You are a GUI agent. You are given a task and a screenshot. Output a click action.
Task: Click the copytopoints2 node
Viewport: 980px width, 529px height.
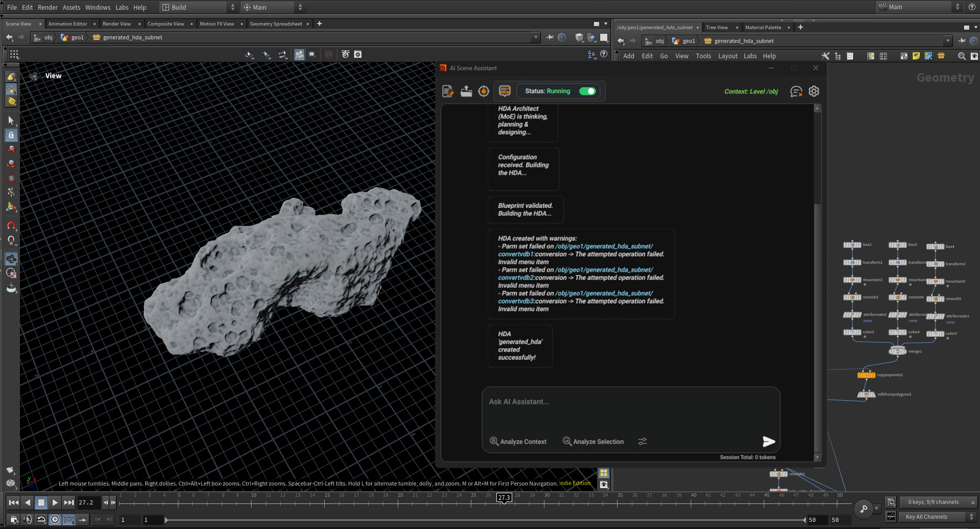(x=866, y=375)
